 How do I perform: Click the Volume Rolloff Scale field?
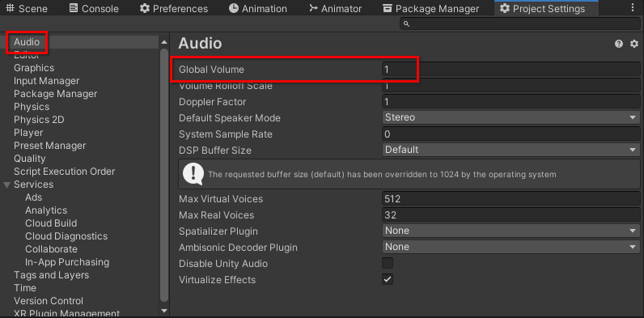(x=511, y=86)
